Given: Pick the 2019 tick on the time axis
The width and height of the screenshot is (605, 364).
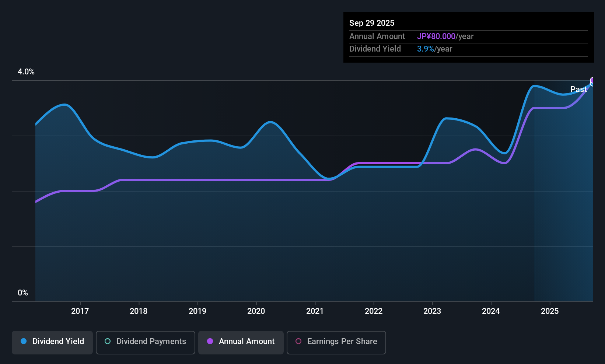Looking at the screenshot, I should [197, 311].
